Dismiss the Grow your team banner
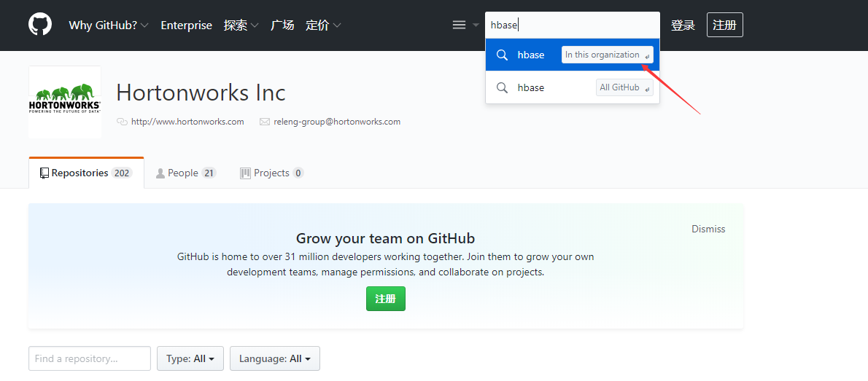The image size is (868, 381). pos(708,229)
